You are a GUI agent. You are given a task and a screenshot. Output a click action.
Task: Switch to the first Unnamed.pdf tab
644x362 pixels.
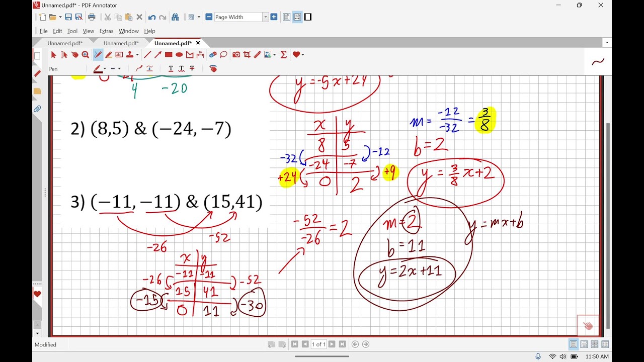(x=65, y=43)
